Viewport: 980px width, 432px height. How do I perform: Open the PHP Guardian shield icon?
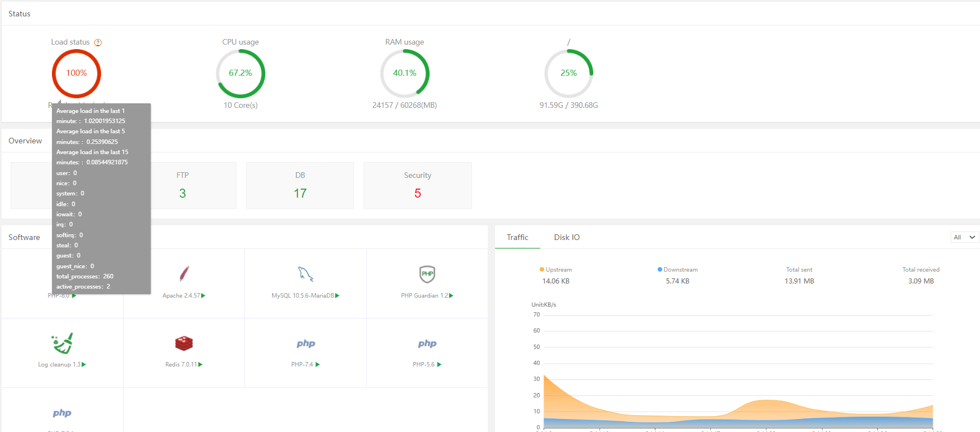[x=427, y=274]
